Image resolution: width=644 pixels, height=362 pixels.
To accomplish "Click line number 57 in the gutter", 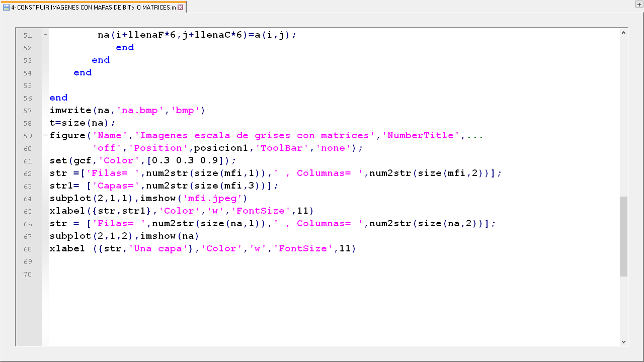I will (x=27, y=111).
